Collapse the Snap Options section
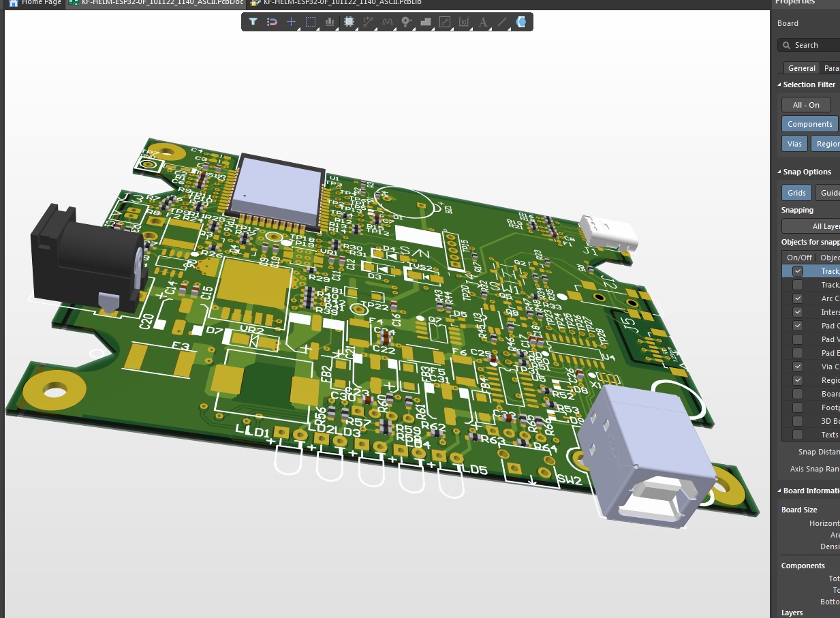Image resolution: width=840 pixels, height=618 pixels. click(x=780, y=171)
